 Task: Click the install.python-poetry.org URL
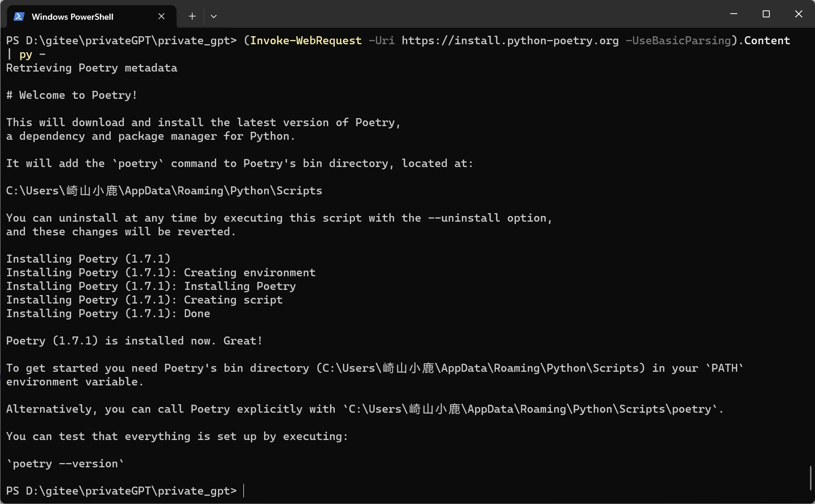(x=510, y=40)
